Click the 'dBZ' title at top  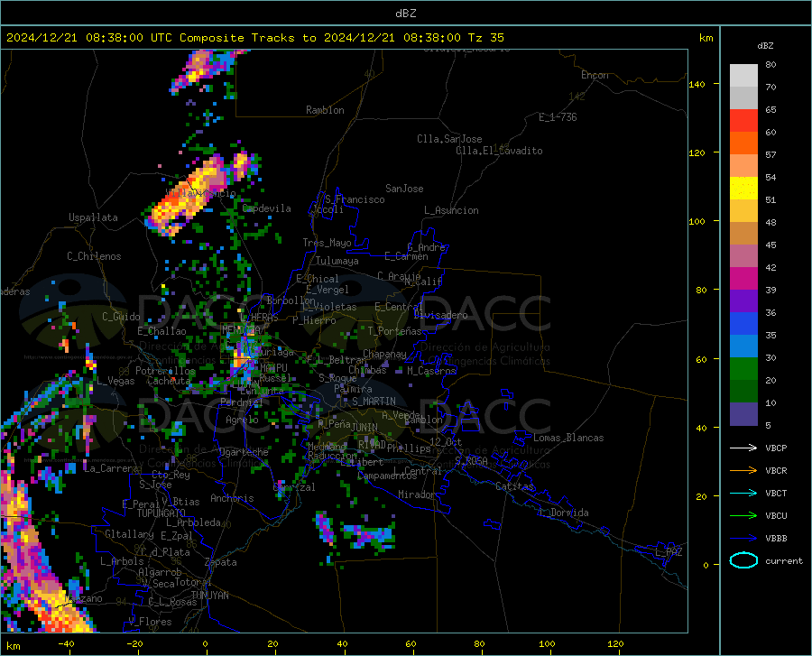click(x=405, y=14)
